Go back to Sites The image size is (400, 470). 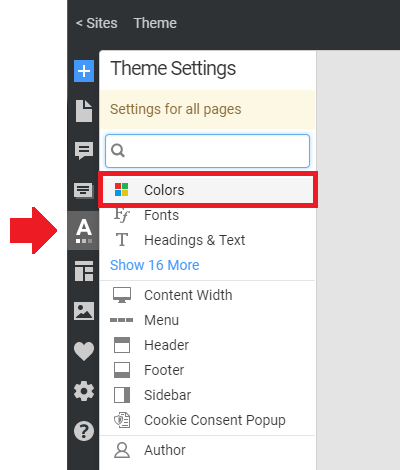tap(97, 23)
